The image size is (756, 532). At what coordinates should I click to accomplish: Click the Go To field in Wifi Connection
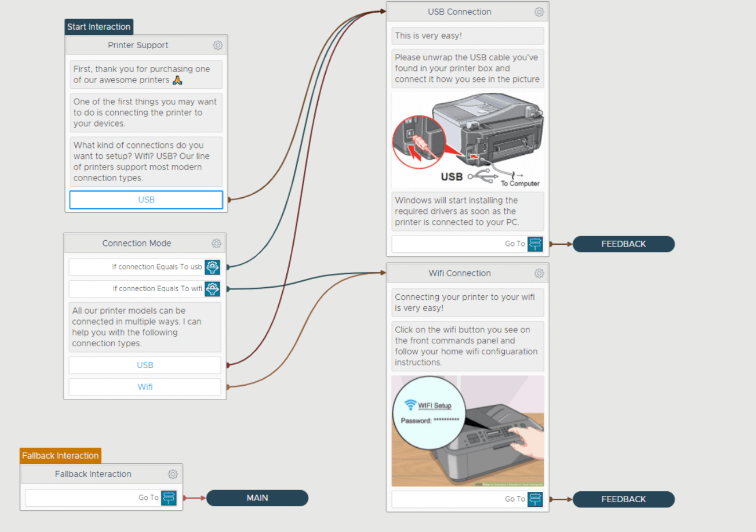[x=467, y=499]
